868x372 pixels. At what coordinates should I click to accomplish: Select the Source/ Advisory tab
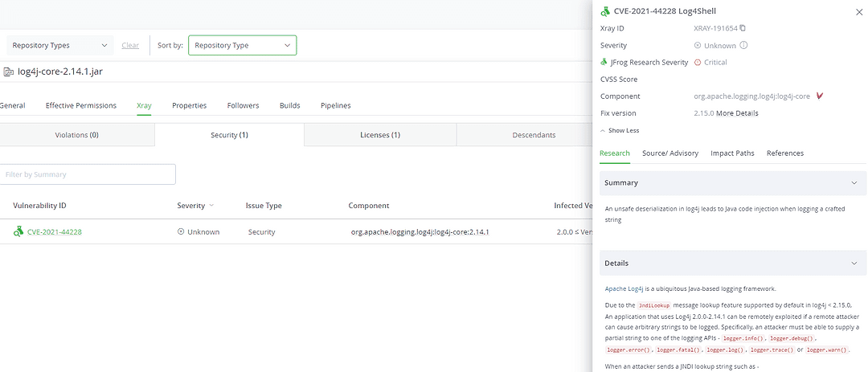670,153
